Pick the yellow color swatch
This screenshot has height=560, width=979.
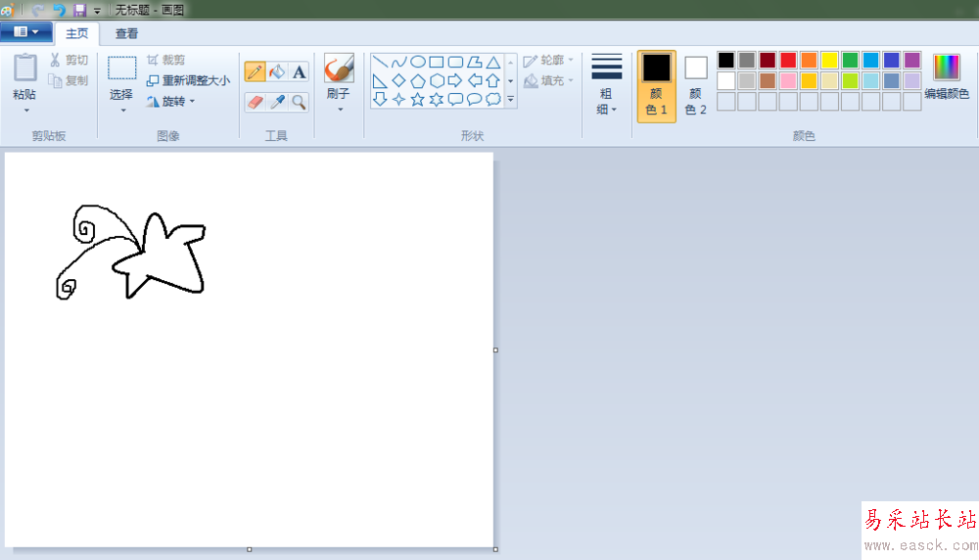click(829, 60)
